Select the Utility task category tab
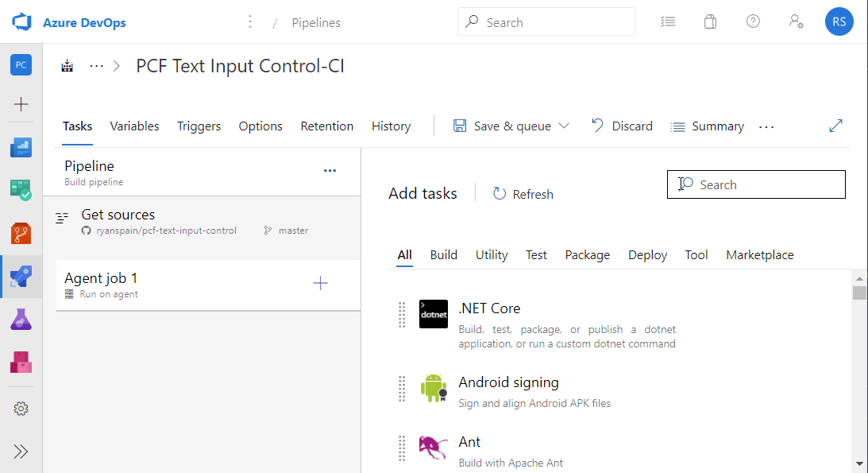868x473 pixels. 492,254
